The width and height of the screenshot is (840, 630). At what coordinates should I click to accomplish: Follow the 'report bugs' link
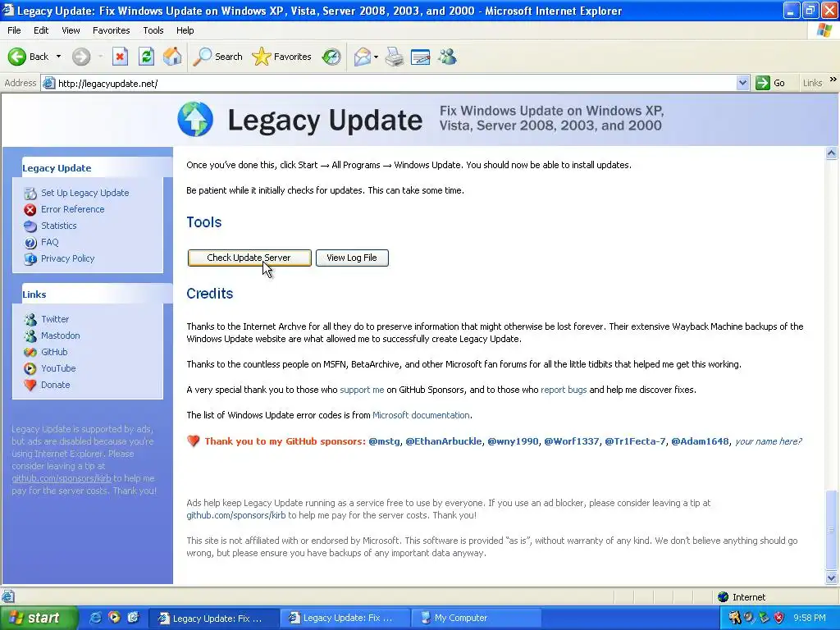pos(564,390)
